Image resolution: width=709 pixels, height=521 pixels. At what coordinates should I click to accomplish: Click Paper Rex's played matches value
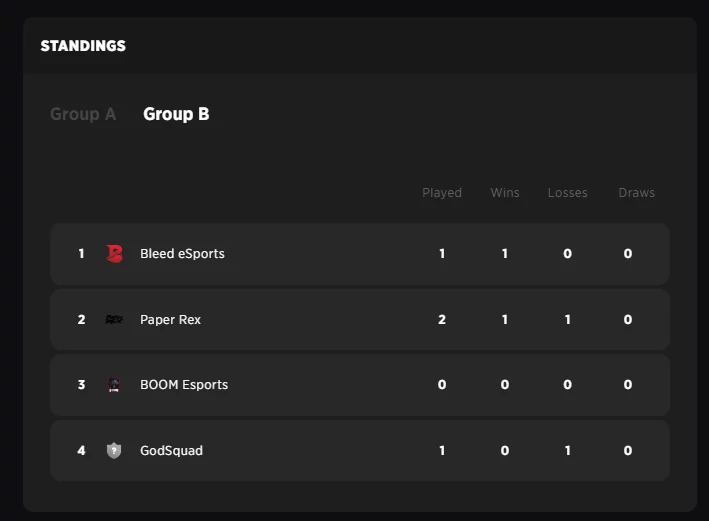click(x=442, y=320)
